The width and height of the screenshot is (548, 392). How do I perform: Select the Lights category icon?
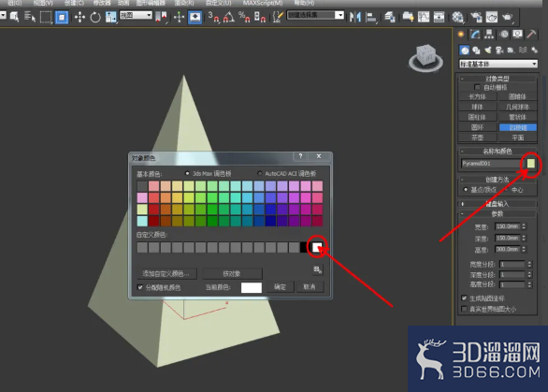(x=488, y=51)
